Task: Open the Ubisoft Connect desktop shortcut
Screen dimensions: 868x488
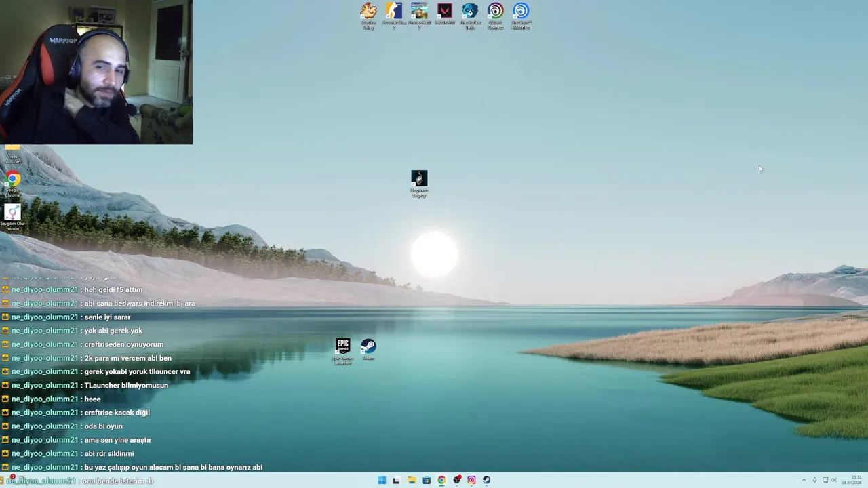Action: [x=495, y=16]
